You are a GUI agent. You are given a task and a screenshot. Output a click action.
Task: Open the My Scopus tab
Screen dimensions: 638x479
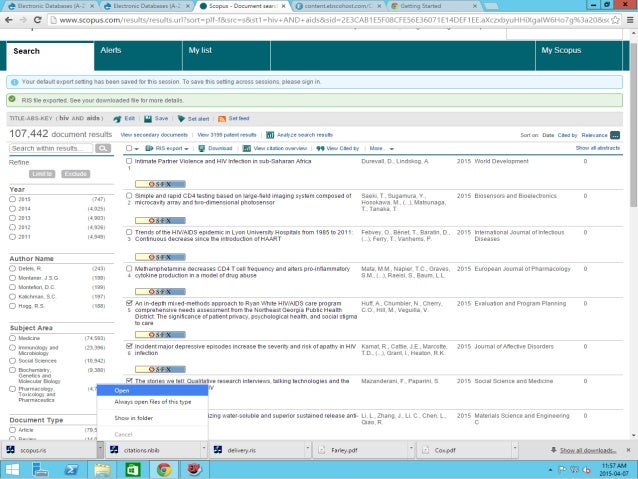pos(579,55)
